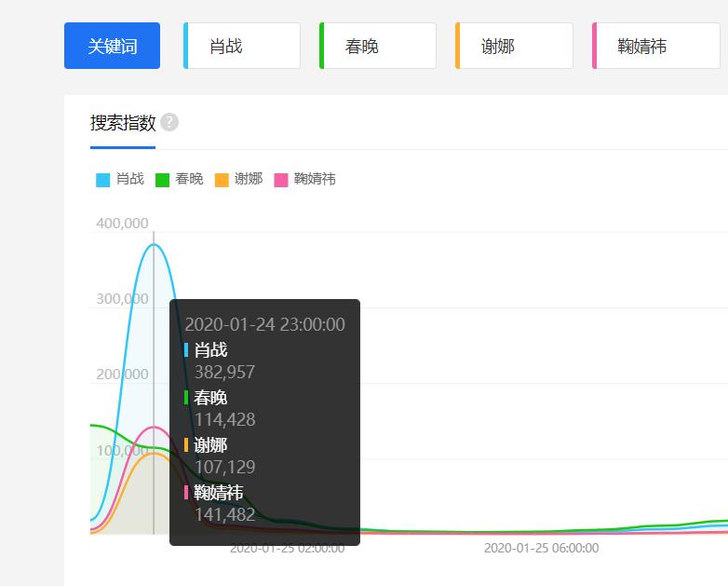
Task: Click the 肖战 legend label text
Action: (130, 179)
